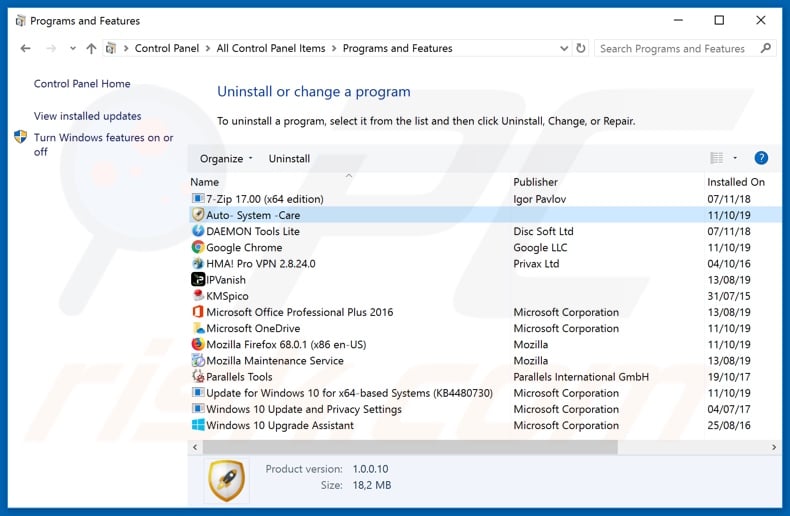Open the recent locations dropdown arrow

[73, 48]
